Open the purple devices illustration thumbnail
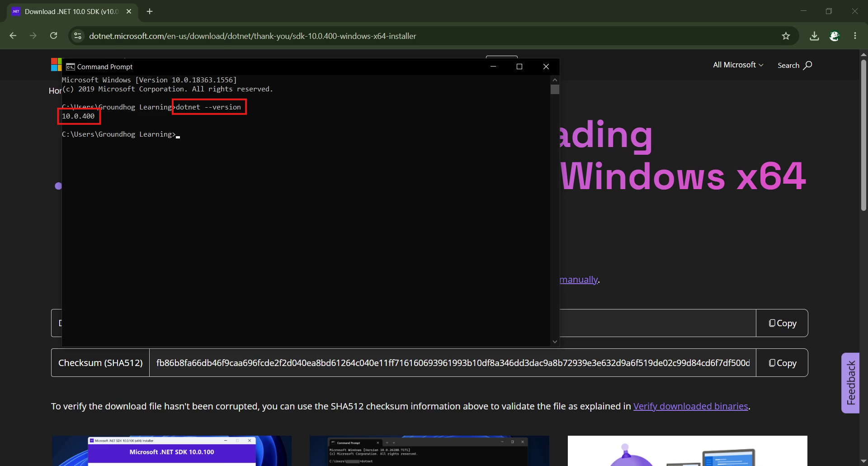This screenshot has height=466, width=868. coord(688,451)
